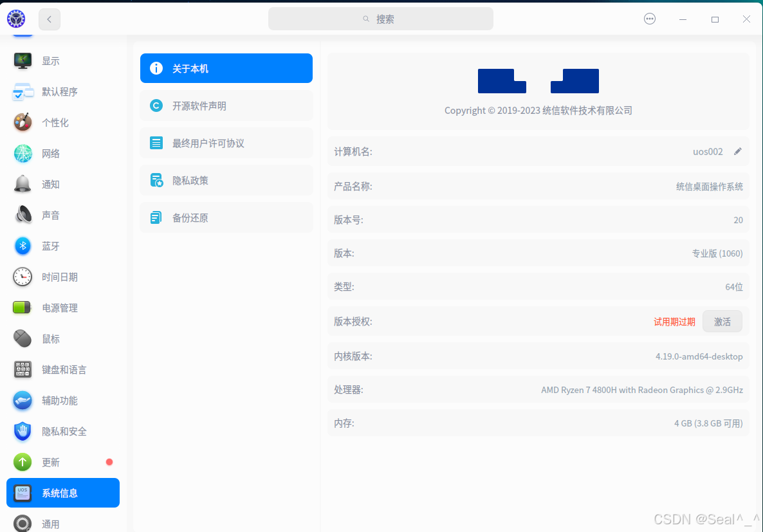Click the 内核版本 label
Screen dimensions: 763x532
click(x=353, y=356)
